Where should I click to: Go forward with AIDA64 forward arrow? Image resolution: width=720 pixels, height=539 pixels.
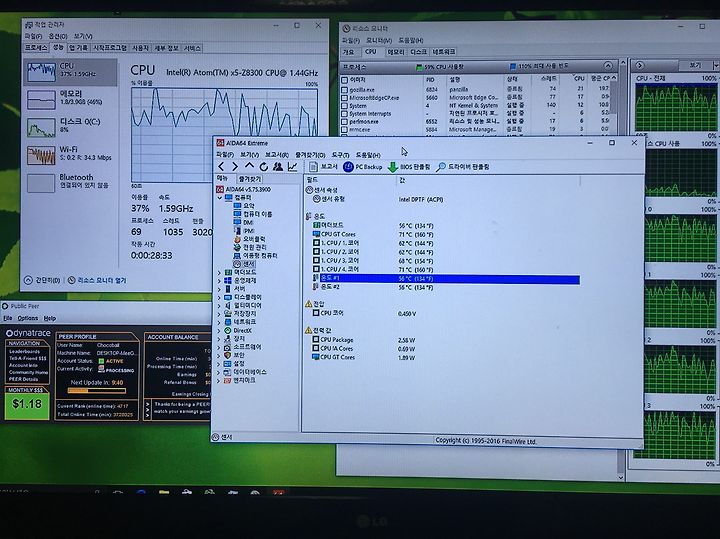pyautogui.click(x=235, y=167)
